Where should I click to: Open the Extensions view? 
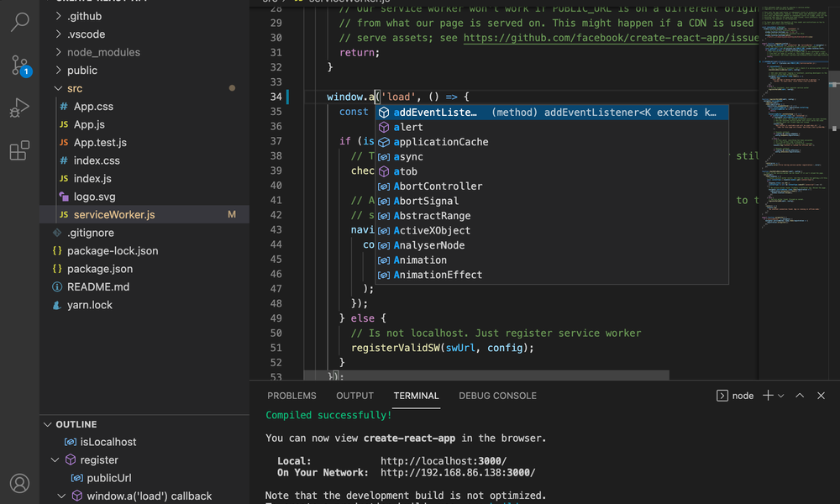tap(18, 145)
